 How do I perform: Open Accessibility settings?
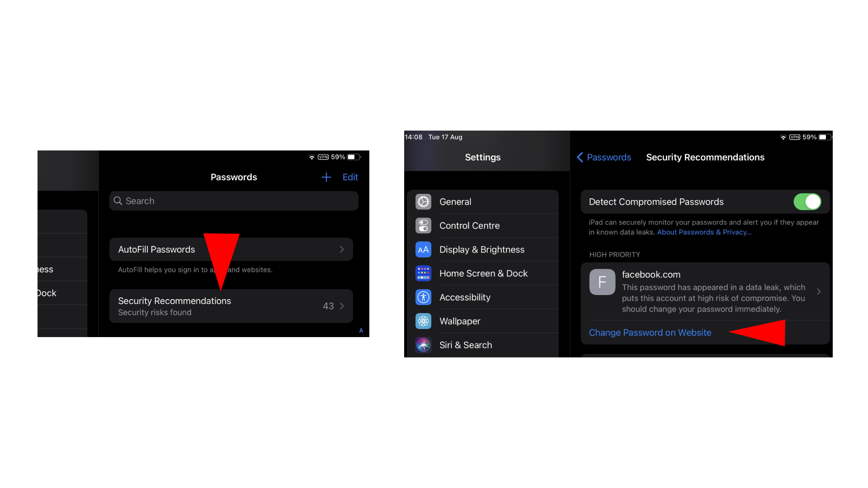(x=464, y=297)
